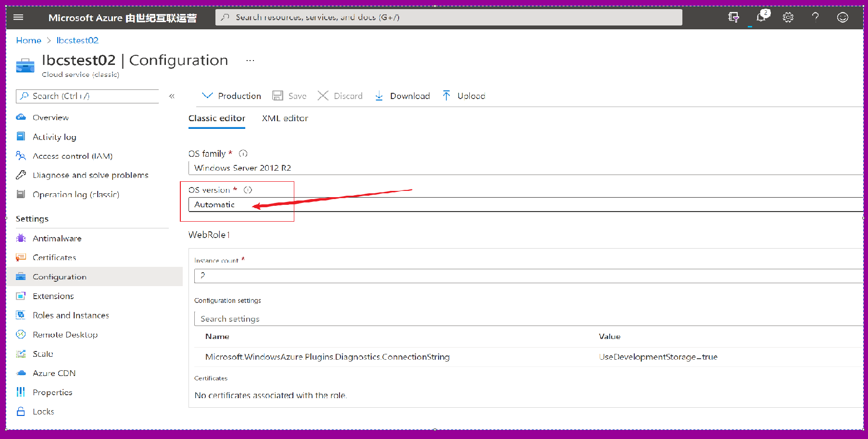Switch to the XML editor tab
868x439 pixels.
click(x=285, y=118)
